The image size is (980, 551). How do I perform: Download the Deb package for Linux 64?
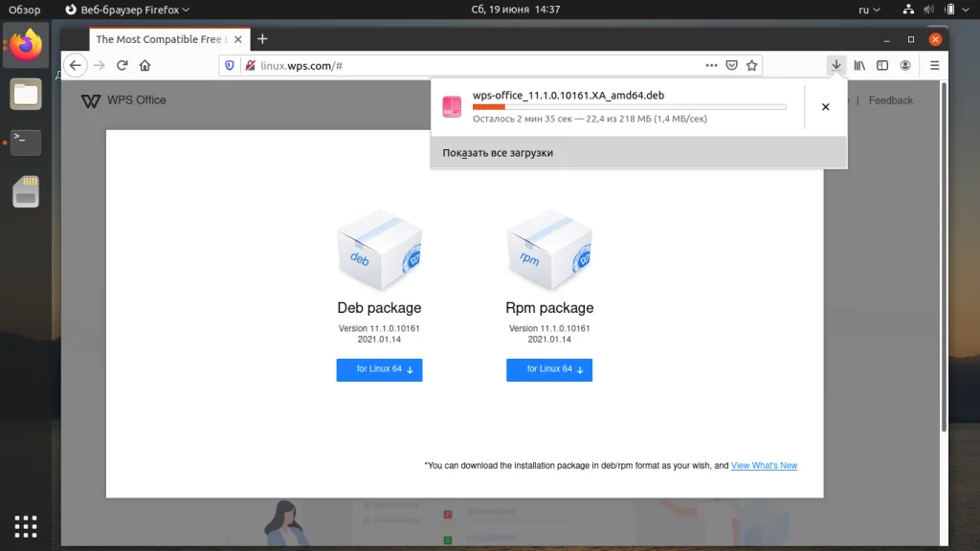click(379, 369)
